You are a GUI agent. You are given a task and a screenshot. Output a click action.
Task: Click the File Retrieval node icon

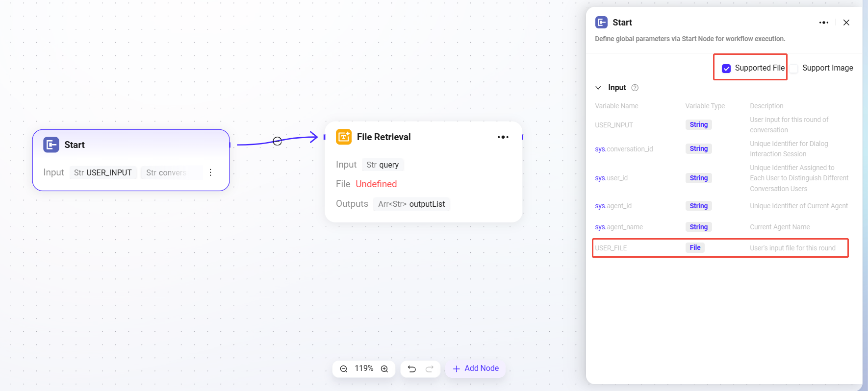tap(343, 137)
